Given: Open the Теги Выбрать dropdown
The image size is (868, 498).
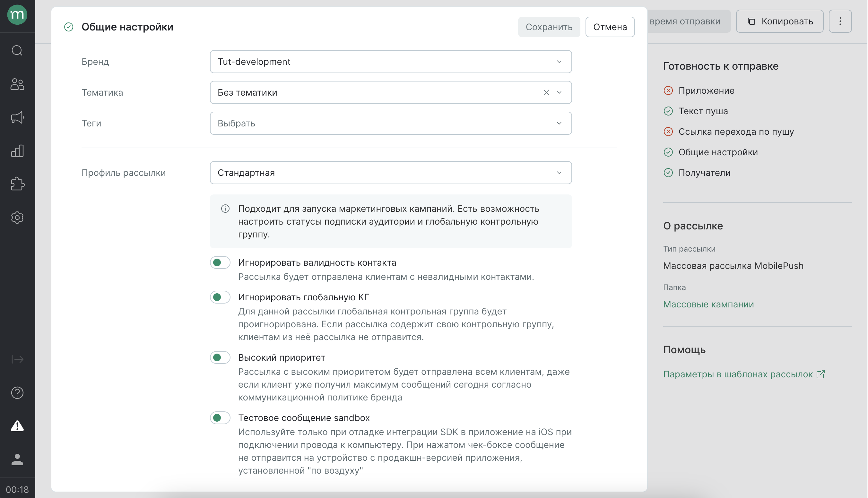Looking at the screenshot, I should pos(391,123).
